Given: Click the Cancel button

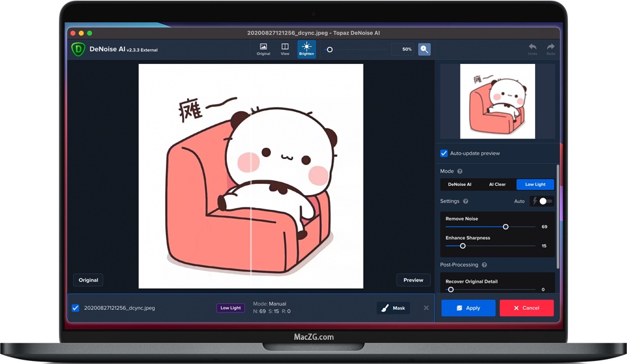Looking at the screenshot, I should [526, 308].
